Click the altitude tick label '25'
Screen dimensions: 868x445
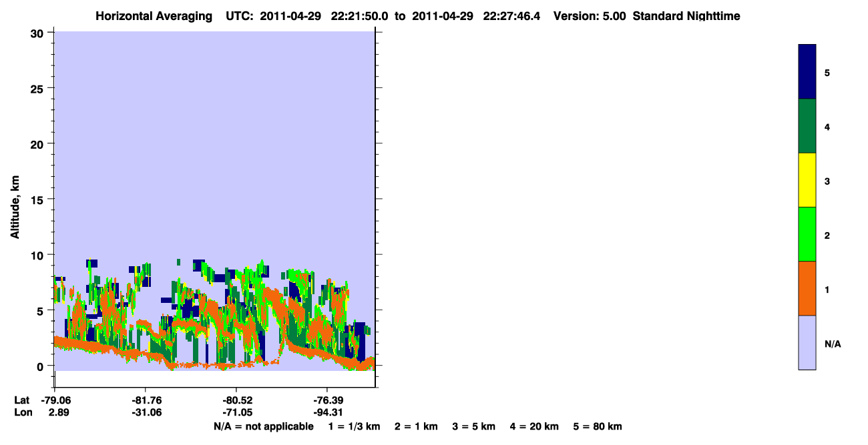tap(39, 88)
